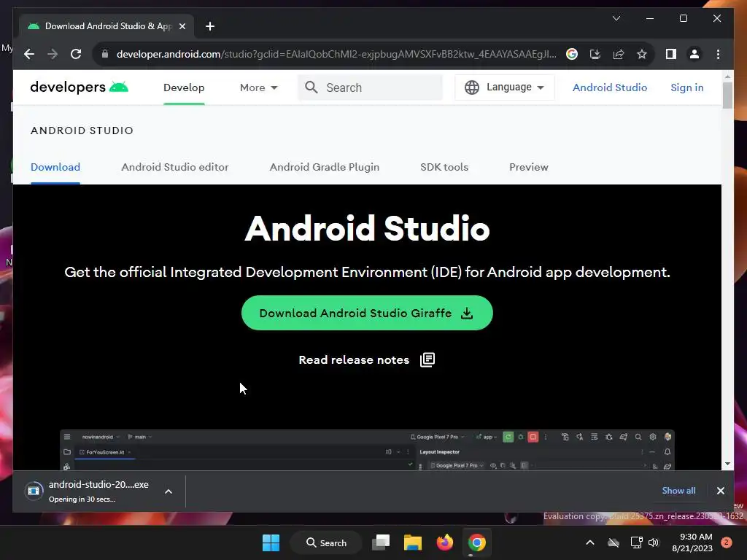Open File Explorer from the taskbar

(x=413, y=542)
